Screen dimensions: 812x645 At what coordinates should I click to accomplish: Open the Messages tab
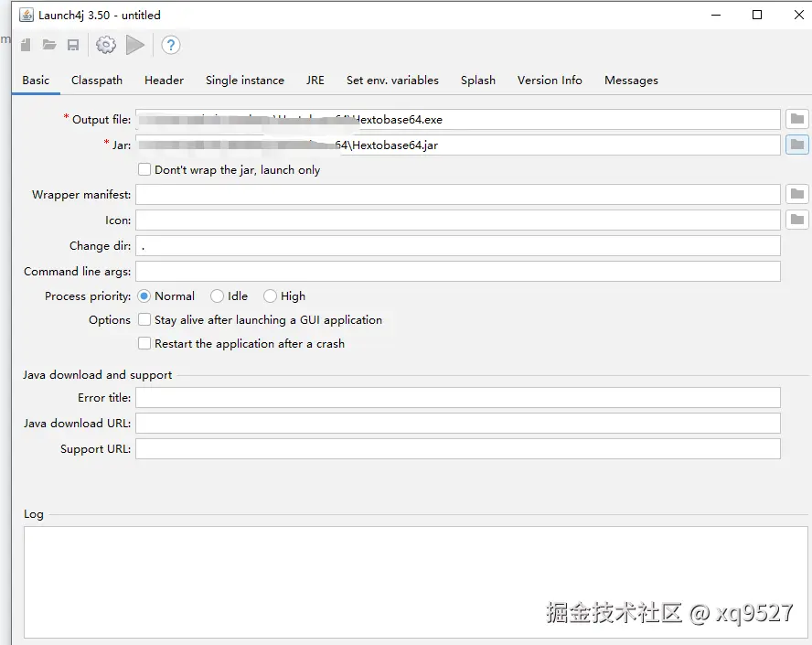[631, 81]
